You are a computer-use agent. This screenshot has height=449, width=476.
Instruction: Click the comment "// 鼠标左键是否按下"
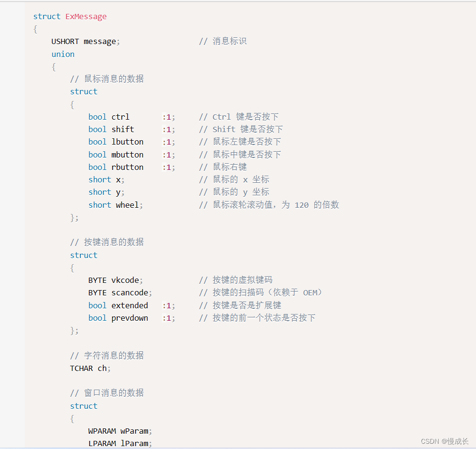coord(240,142)
